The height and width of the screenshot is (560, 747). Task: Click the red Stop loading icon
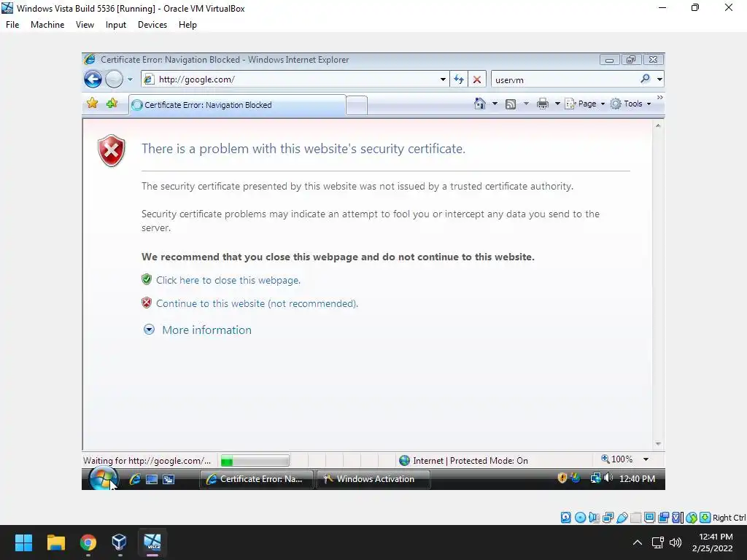coord(477,79)
